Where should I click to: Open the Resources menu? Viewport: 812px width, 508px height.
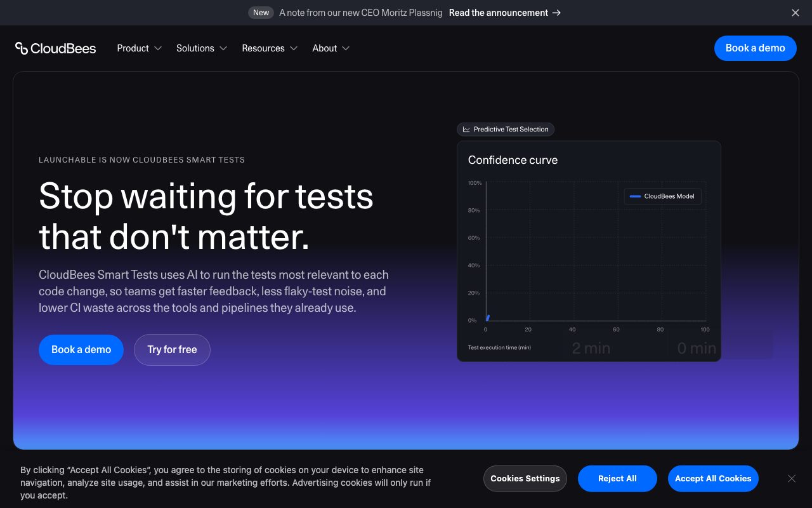click(x=270, y=48)
